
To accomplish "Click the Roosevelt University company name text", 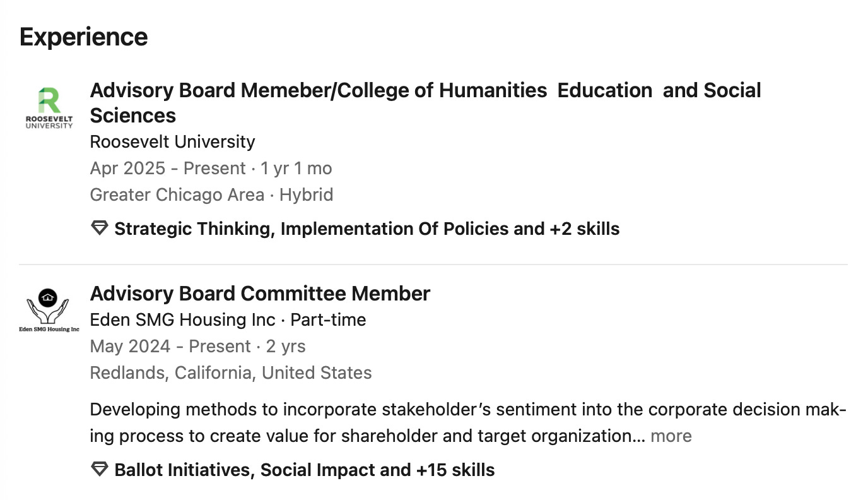I will pos(172,141).
